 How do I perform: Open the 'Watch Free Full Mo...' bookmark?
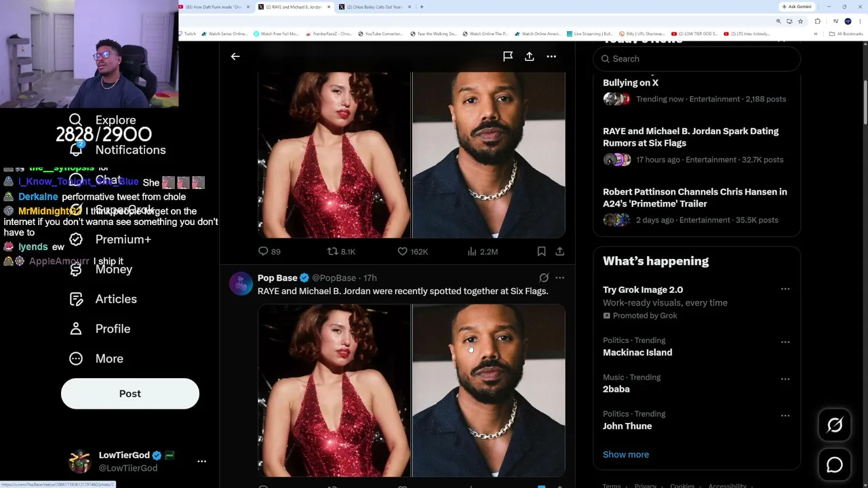(276, 34)
